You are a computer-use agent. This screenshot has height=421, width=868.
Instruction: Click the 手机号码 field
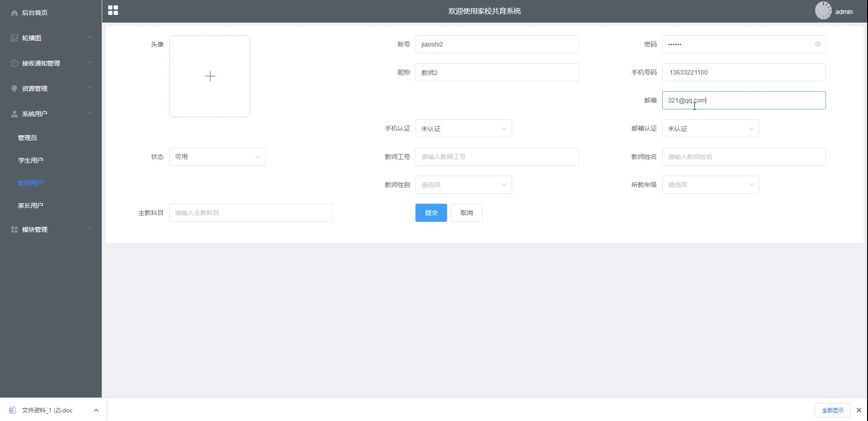point(744,72)
